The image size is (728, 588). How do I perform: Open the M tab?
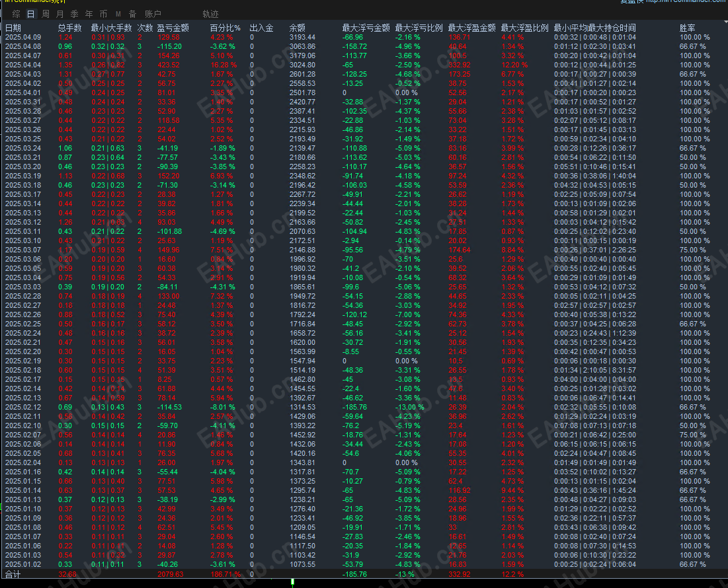tap(118, 14)
